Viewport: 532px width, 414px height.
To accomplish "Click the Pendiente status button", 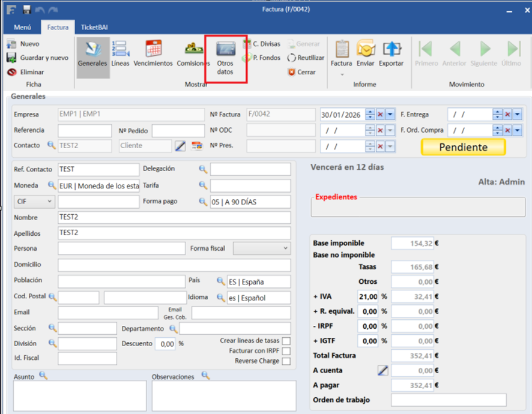I will (463, 147).
